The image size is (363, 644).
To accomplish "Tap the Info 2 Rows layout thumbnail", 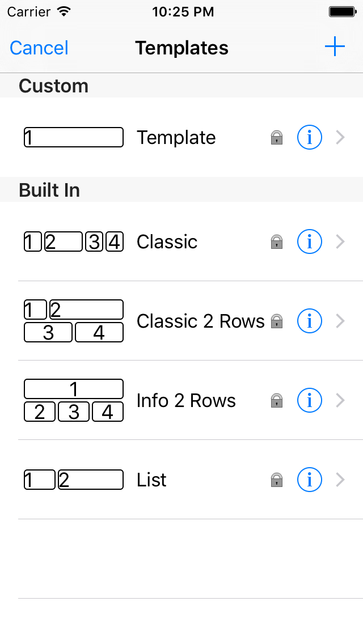I will pos(74,401).
